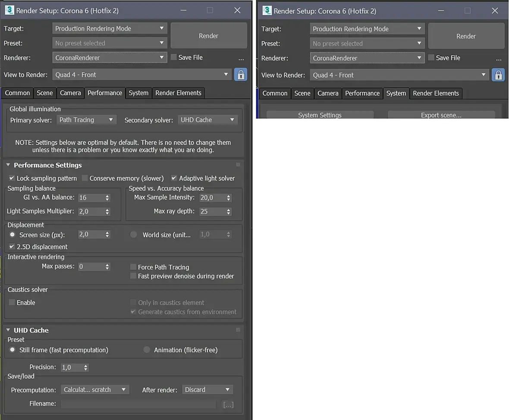Select Animation (flicker-free) preset
This screenshot has height=420, width=509.
coord(147,350)
